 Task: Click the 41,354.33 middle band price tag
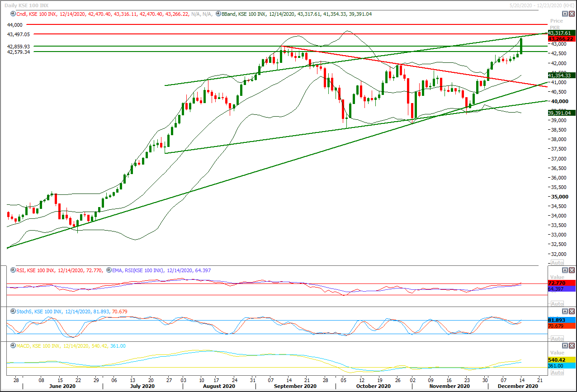[561, 75]
